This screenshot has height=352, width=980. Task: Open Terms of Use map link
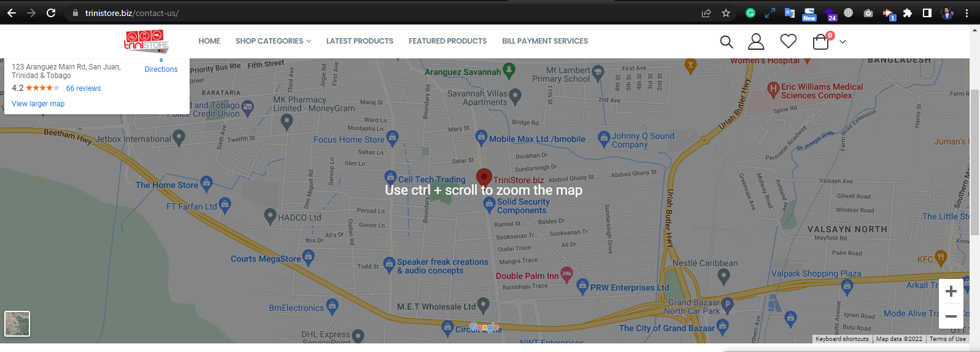point(947,339)
